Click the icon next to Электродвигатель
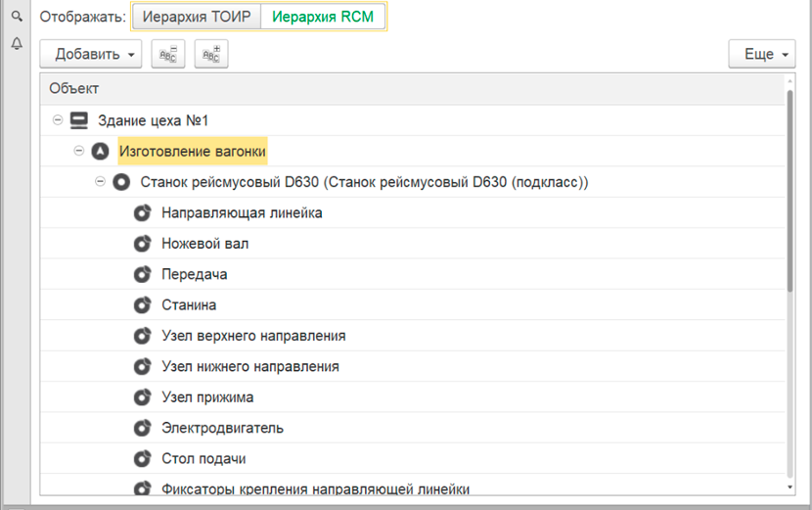The image size is (812, 510). tap(143, 428)
